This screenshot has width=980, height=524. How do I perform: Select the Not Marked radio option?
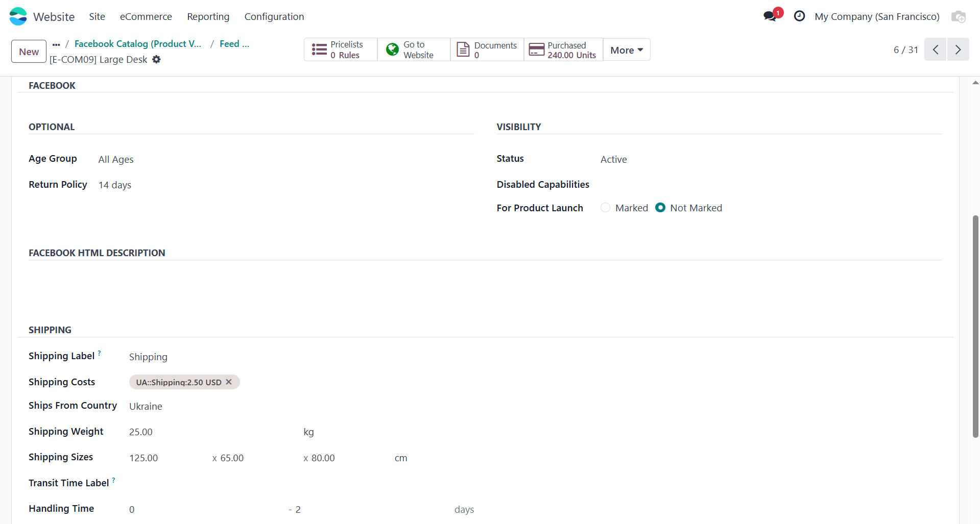click(660, 208)
